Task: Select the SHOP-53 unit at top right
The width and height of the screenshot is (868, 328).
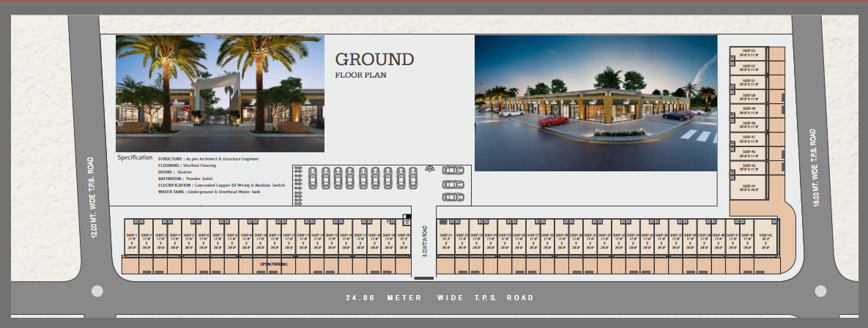Action: tap(748, 54)
